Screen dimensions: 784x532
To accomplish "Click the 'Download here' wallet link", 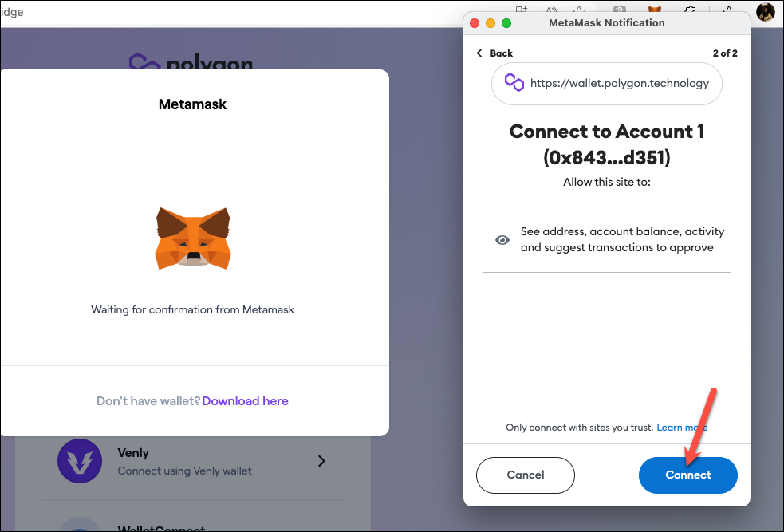I will tap(245, 401).
